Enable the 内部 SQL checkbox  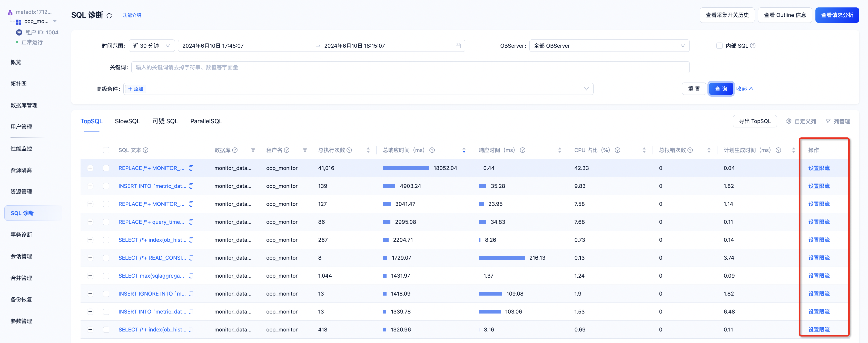click(719, 46)
